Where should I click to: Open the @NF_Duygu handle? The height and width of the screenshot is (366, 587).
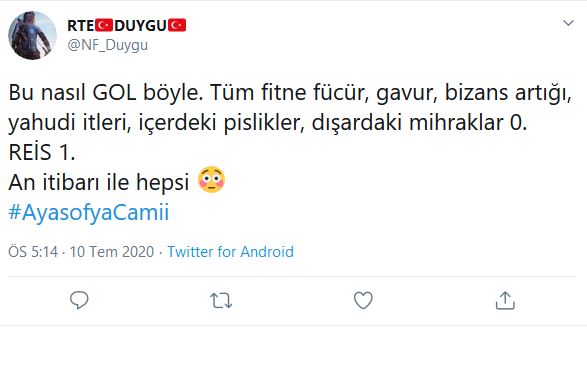(x=108, y=45)
